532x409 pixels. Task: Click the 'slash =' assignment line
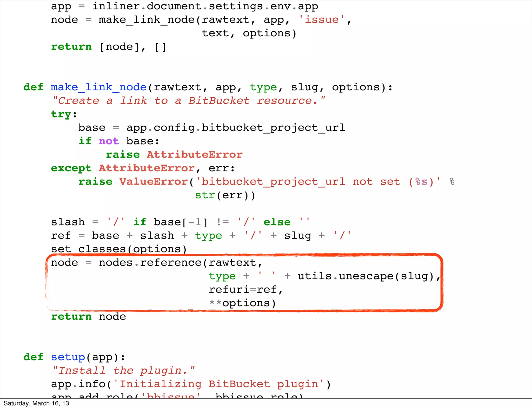click(181, 222)
